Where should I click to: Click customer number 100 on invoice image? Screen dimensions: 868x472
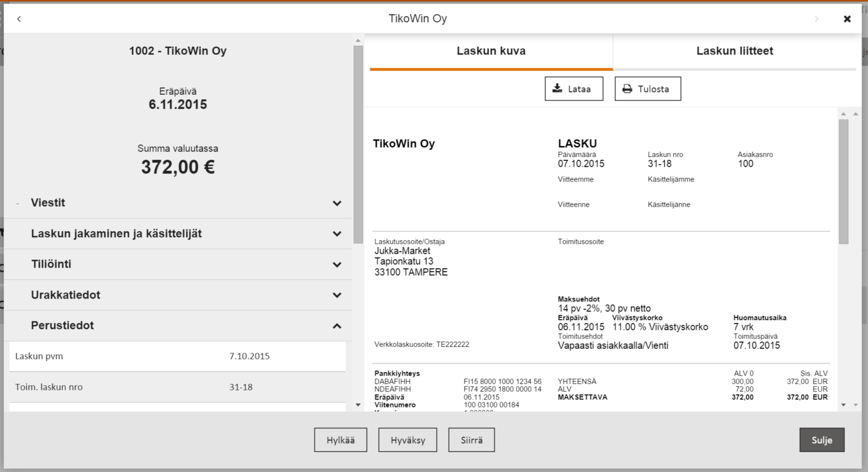click(745, 164)
